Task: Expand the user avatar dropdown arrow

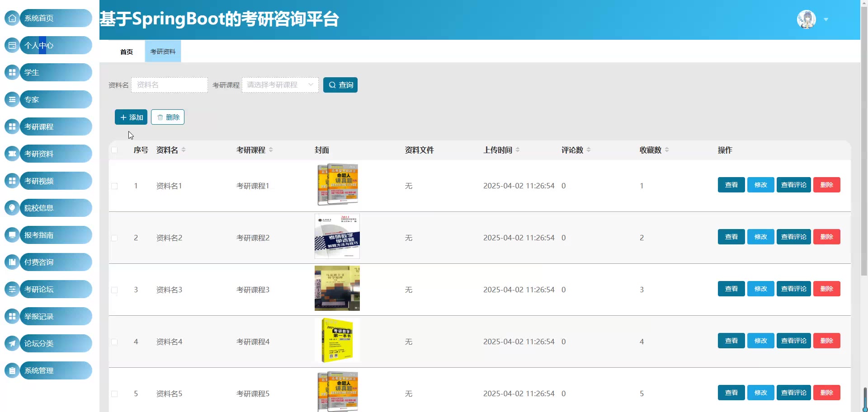Action: click(826, 19)
